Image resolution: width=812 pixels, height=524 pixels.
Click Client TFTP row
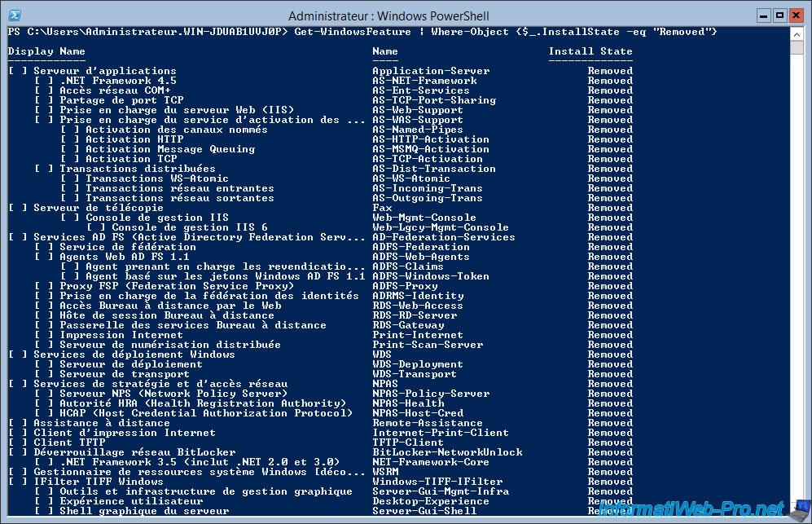tap(320, 443)
